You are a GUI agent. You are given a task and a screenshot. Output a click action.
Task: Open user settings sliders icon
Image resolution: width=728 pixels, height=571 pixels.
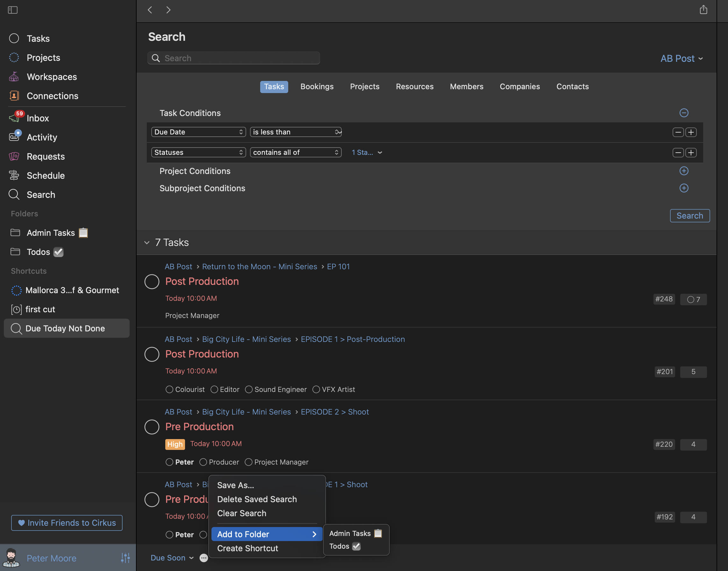125,558
